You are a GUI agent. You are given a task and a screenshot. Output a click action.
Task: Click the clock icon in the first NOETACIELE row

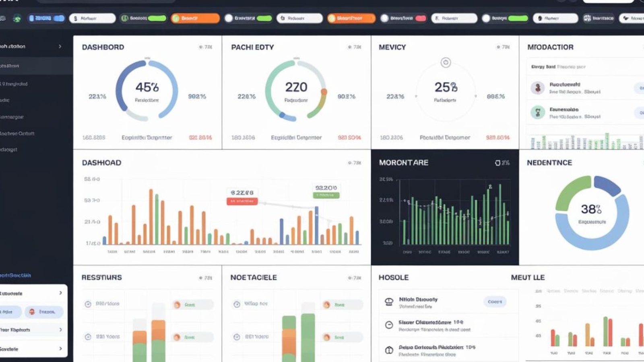(237, 304)
